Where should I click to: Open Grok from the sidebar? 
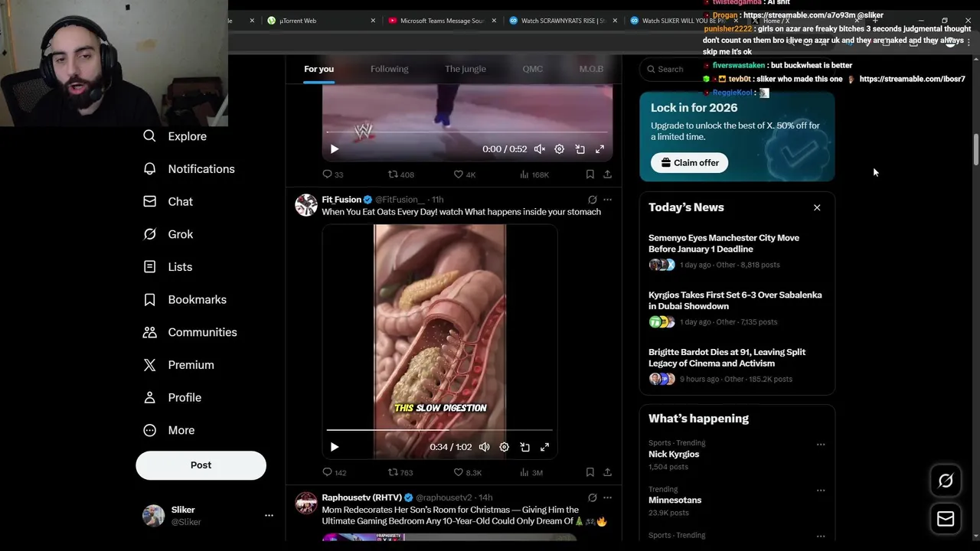pos(168,234)
